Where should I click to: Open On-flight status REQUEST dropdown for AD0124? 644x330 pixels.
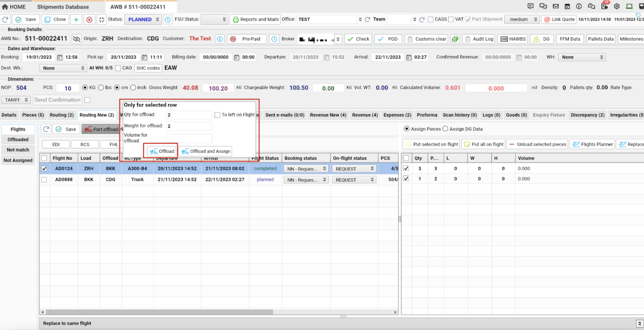point(354,168)
